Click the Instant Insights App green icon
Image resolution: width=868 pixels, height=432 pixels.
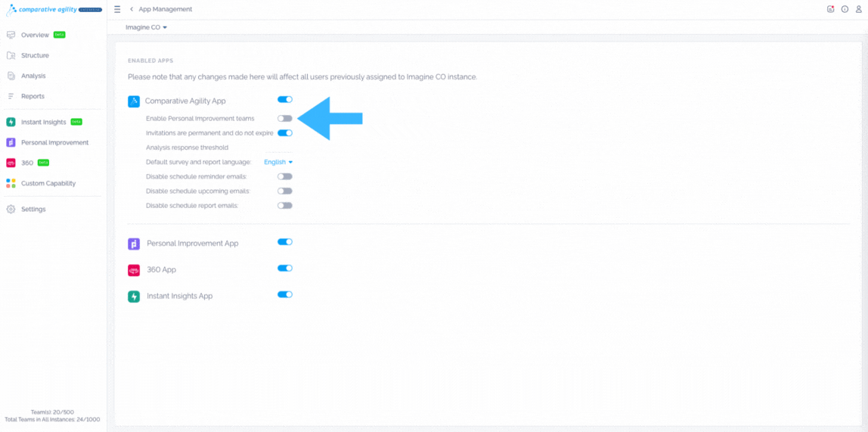tap(134, 297)
